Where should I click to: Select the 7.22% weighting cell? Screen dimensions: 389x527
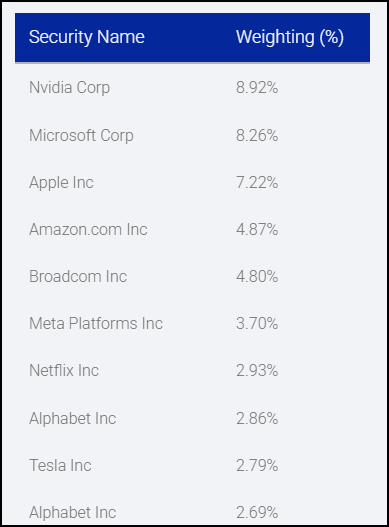[x=257, y=183]
